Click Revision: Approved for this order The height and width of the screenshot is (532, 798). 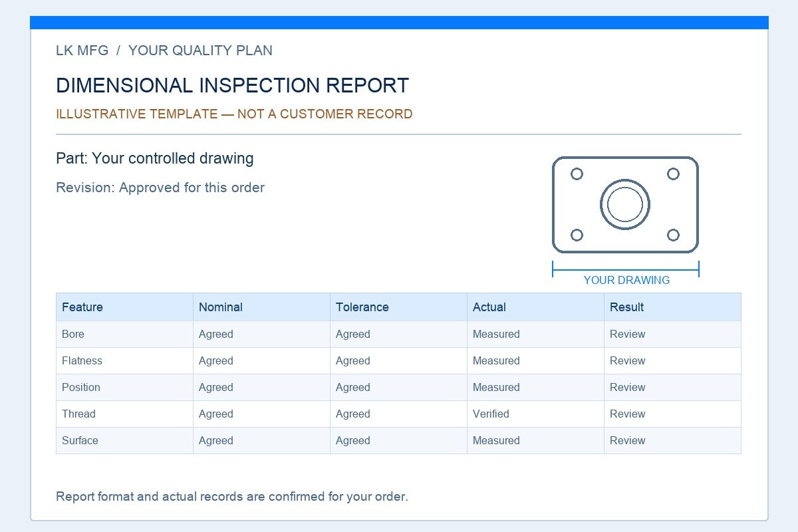click(x=160, y=188)
